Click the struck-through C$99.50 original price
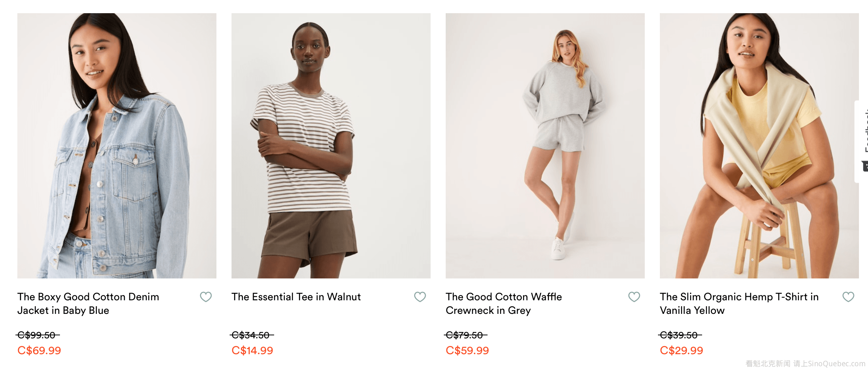The width and height of the screenshot is (868, 370). click(37, 335)
